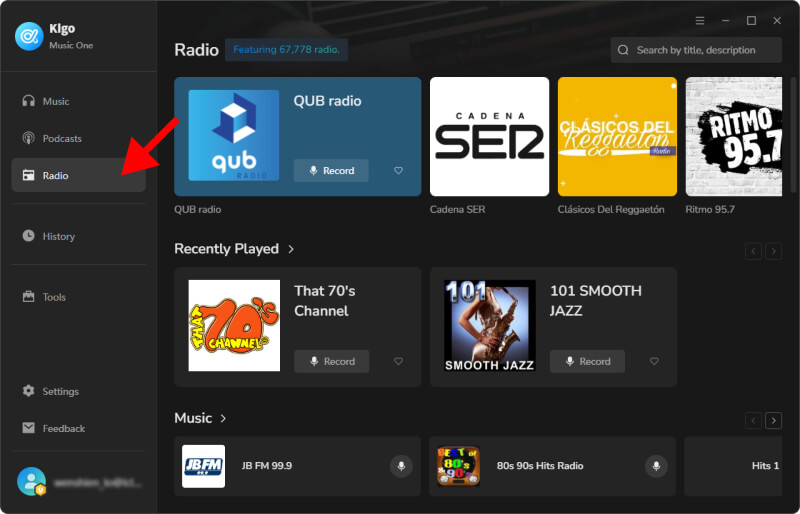800x514 pixels.
Task: Click the 80s 90s Hits Radio name
Action: point(540,466)
